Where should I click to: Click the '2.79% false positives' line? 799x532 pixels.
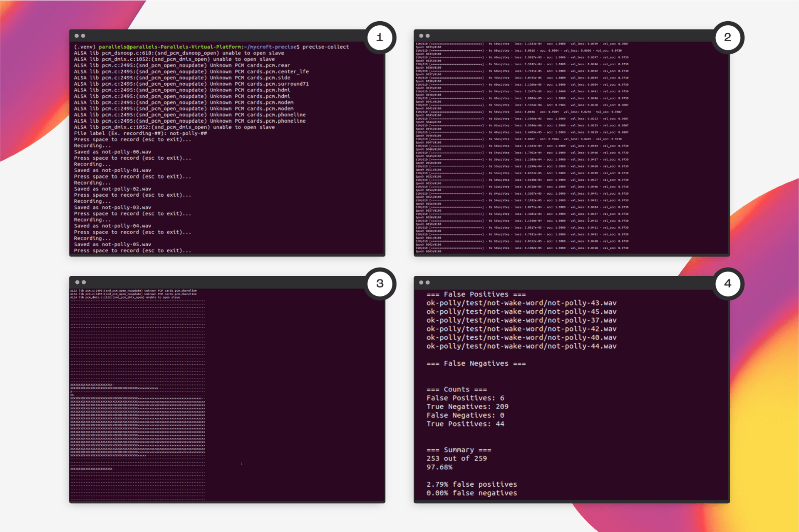[x=471, y=485]
